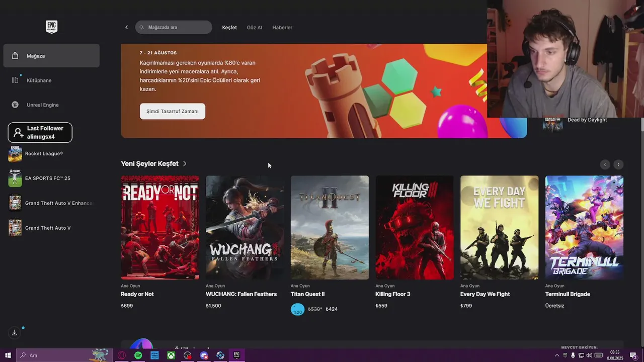Click the touch keyboard tray icon
Viewport: 644px width, 362px height.
tap(599, 355)
